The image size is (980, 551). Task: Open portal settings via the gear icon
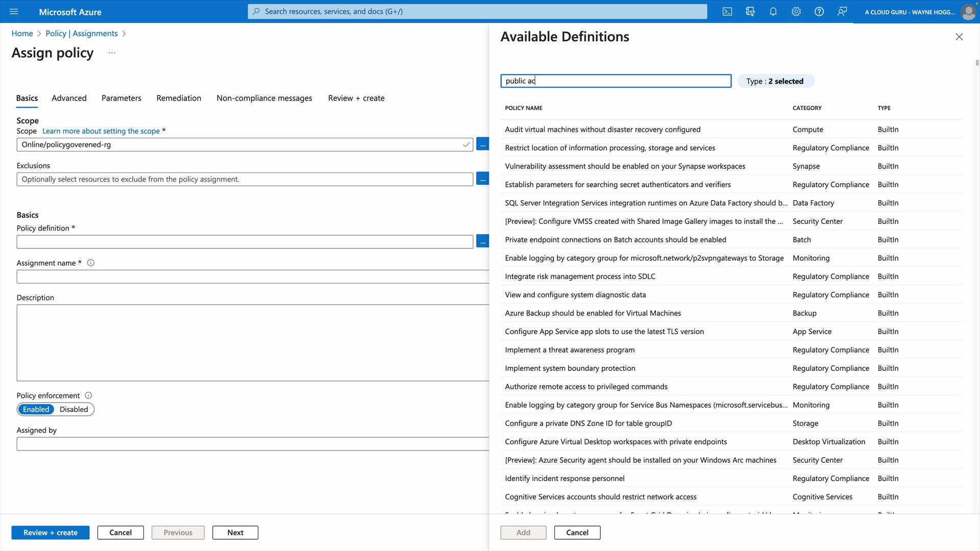[796, 12]
